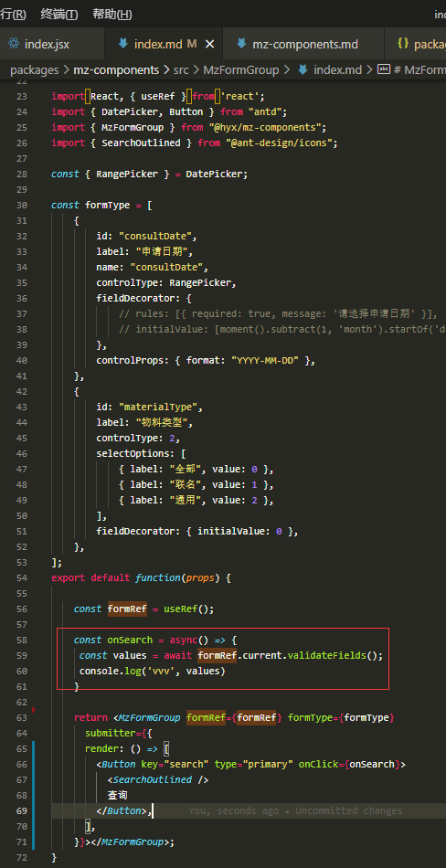Click line number 58 in the gutter
446x868 pixels.
point(21,640)
